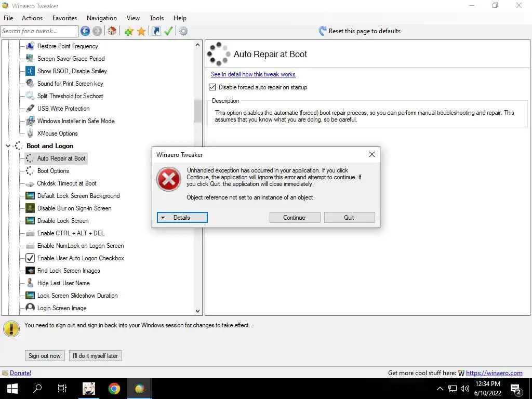The height and width of the screenshot is (399, 532).
Task: Click the green checkmark toolbar icon
Action: 169,31
